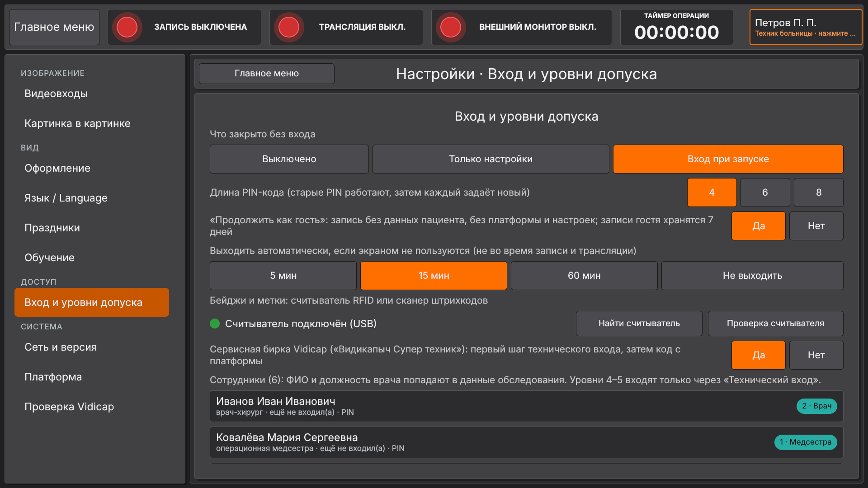The width and height of the screenshot is (868, 488).
Task: Open Сеть и версия section
Action: tap(92, 347)
